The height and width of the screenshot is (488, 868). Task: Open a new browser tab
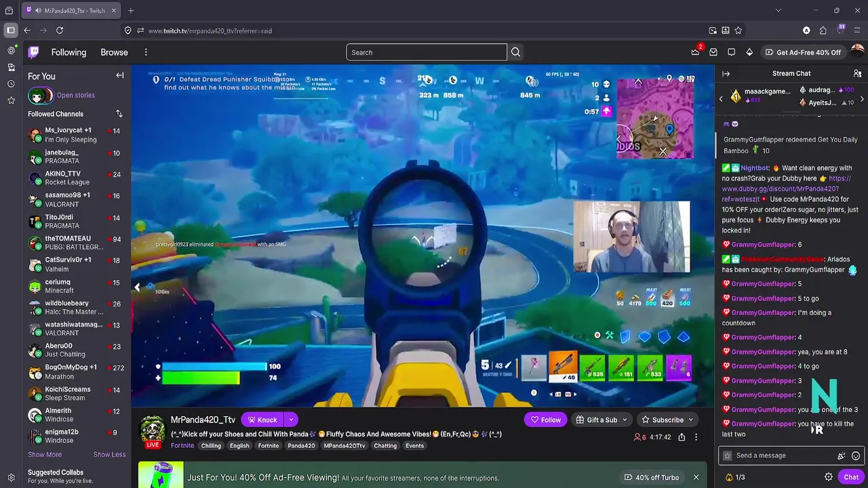[x=131, y=10]
